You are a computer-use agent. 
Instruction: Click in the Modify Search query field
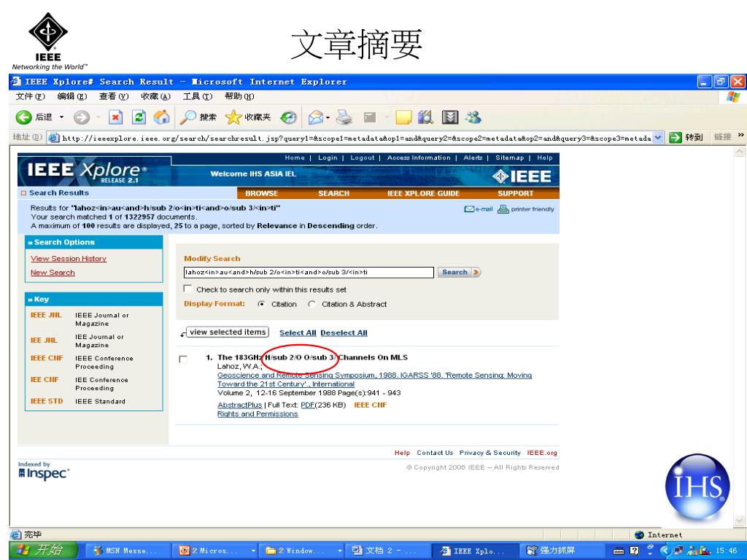pos(309,273)
